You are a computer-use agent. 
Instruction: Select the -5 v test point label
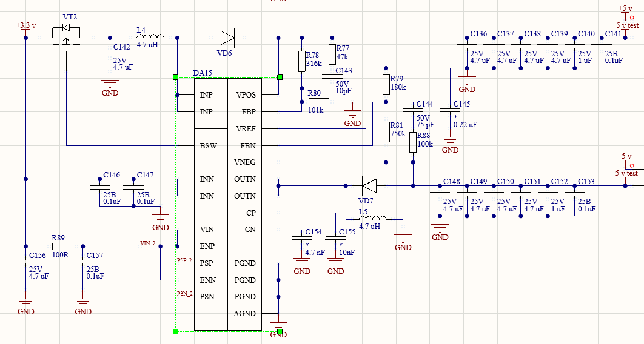point(626,173)
